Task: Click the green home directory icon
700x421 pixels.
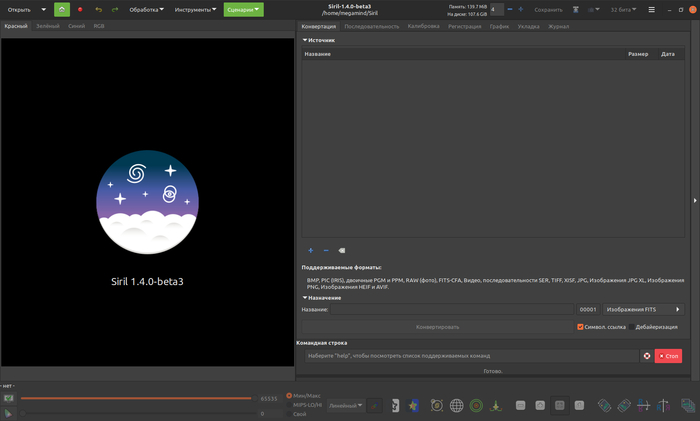Action: tap(62, 9)
